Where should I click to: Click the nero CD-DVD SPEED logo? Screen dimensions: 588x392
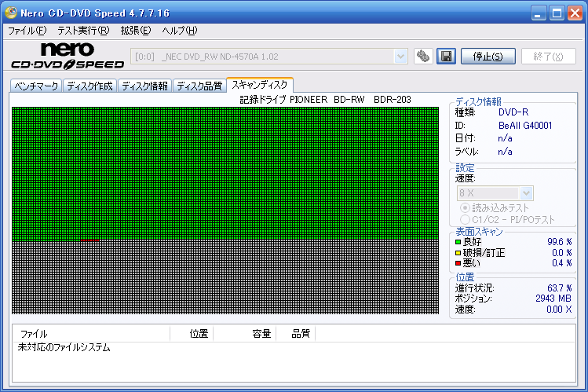point(68,56)
